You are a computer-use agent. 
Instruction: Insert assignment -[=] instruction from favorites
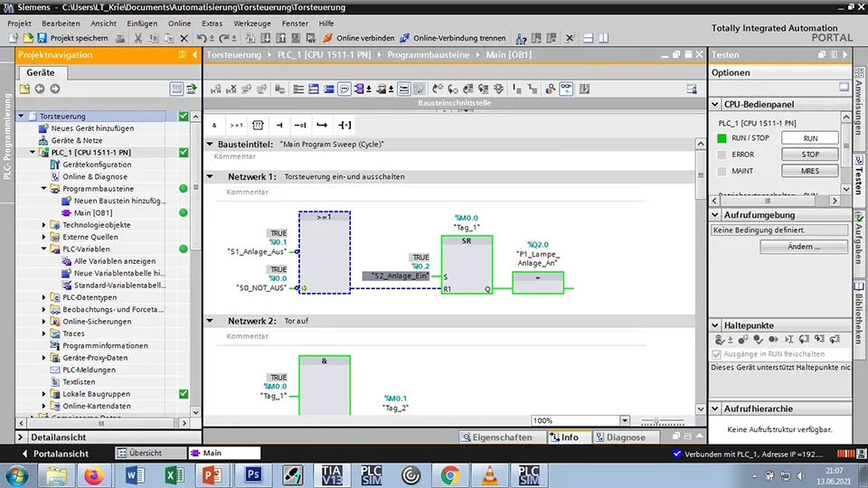pyautogui.click(x=344, y=125)
